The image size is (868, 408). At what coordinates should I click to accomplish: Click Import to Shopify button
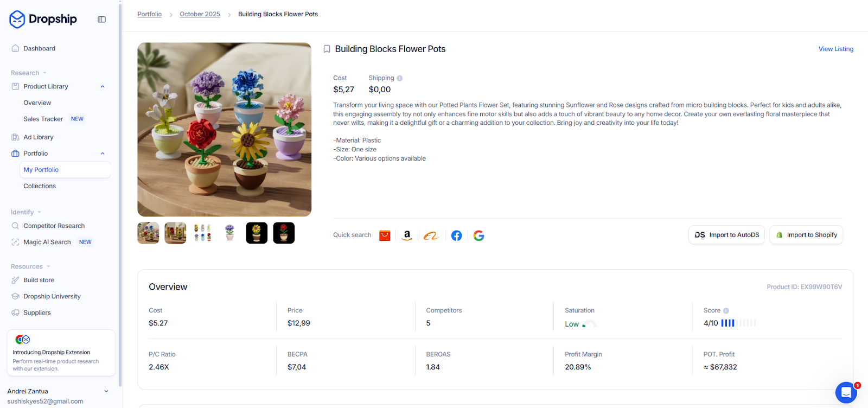(806, 235)
